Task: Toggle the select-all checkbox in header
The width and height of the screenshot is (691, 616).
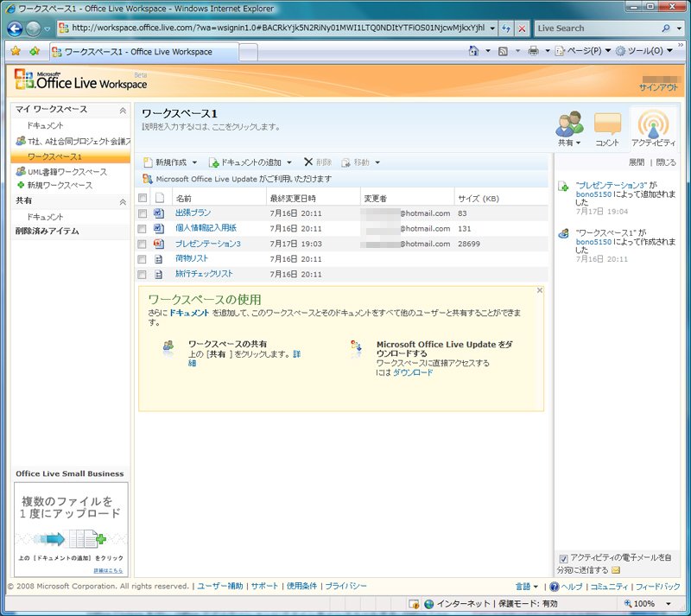Action: pyautogui.click(x=143, y=198)
